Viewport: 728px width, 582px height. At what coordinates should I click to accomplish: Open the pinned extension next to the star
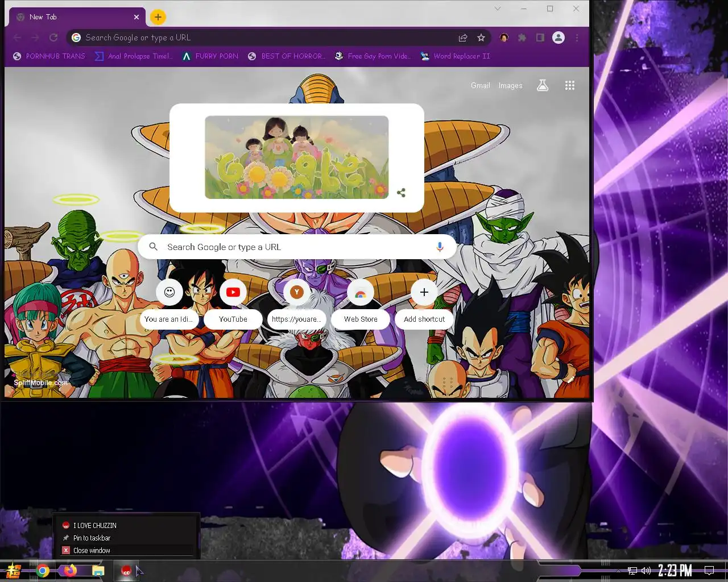point(504,38)
